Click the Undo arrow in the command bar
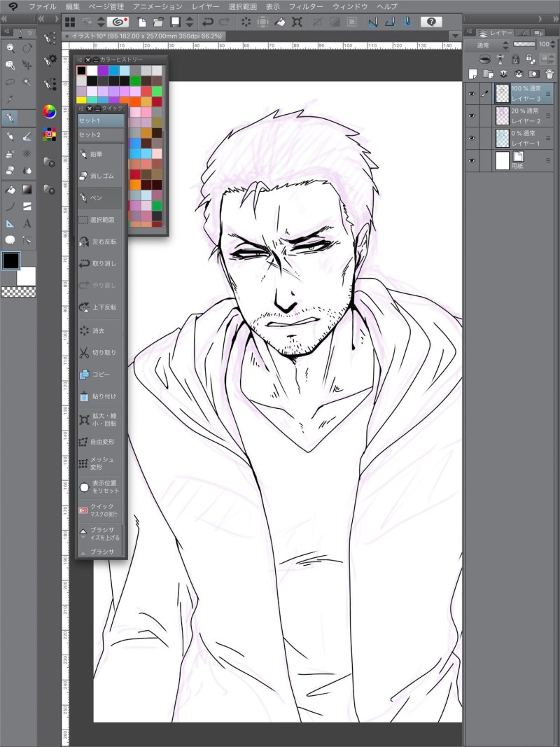560x747 pixels. coord(208,22)
